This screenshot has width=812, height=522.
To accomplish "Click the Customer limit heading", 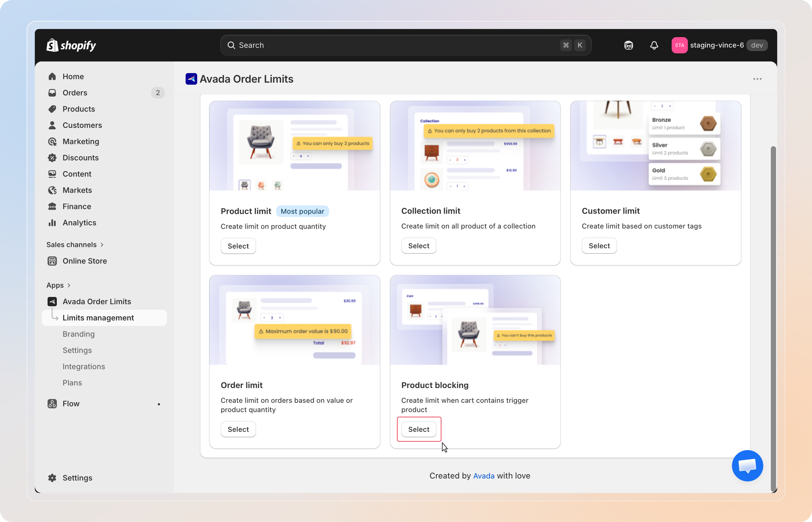I will tap(610, 211).
